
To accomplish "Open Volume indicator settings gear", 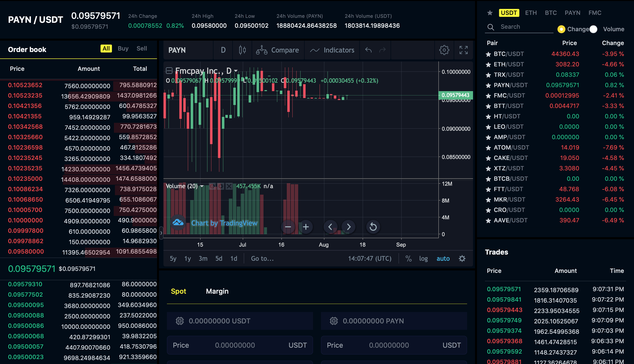I will coord(220,186).
